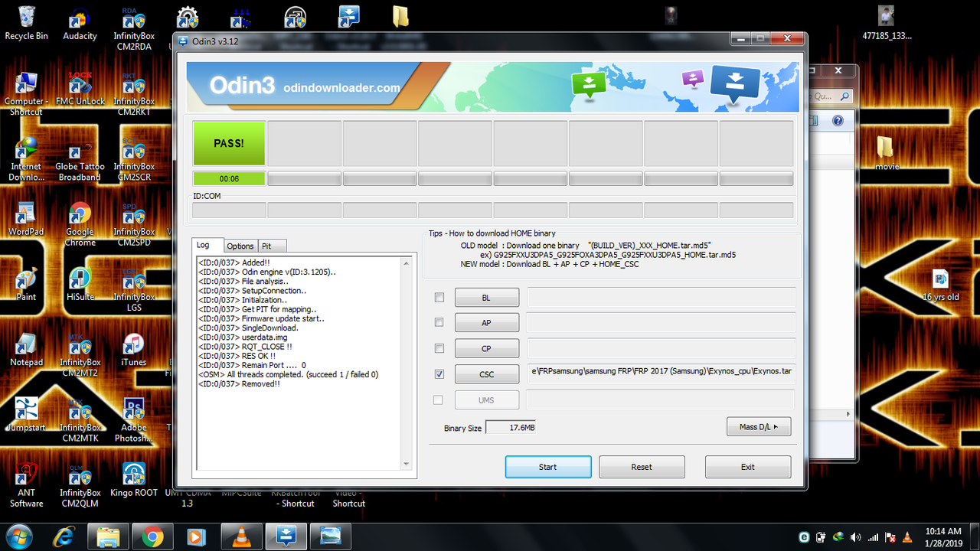The image size is (980, 551).
Task: Click the search box in the background window
Action: (x=832, y=96)
